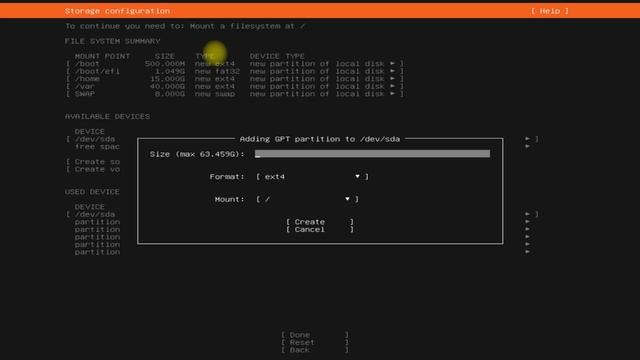Open the Help menu
Viewport: 640px width, 360px height.
[550, 11]
